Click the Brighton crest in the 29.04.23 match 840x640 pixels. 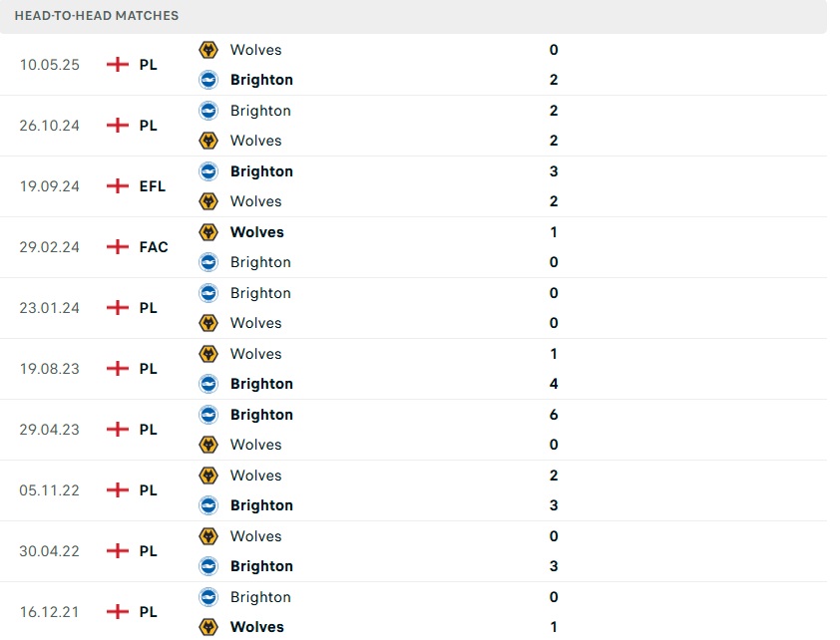tap(209, 415)
